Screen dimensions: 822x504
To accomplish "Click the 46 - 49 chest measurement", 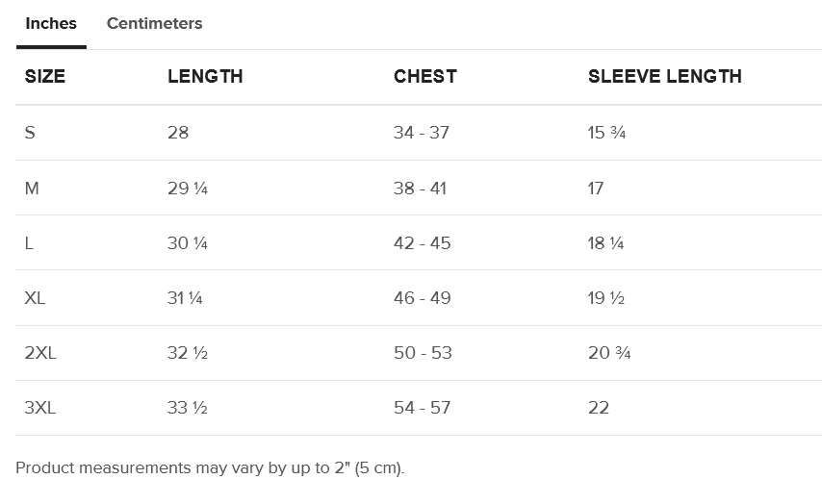I will 422,298.
